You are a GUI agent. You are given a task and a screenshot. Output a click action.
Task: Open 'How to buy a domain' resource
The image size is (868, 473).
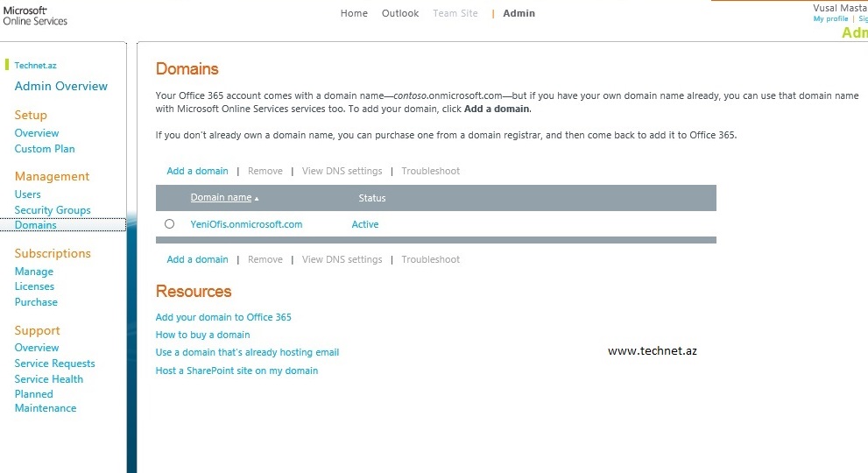click(x=202, y=335)
